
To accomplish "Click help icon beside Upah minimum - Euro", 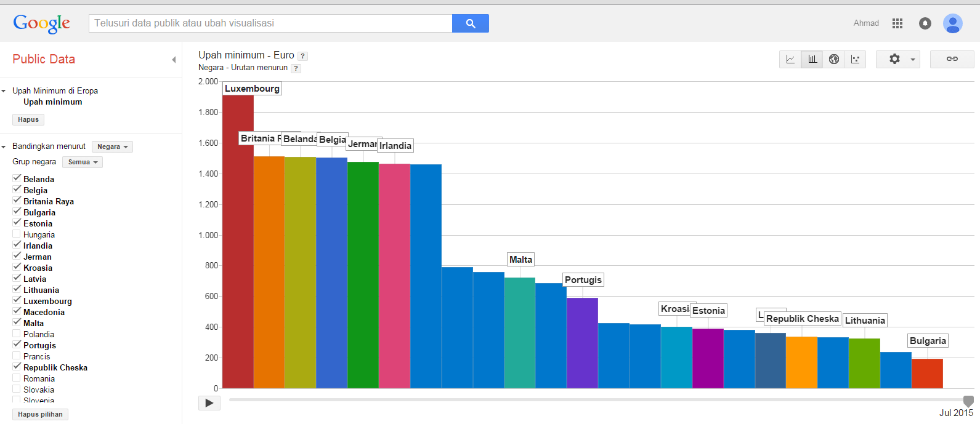I will (x=303, y=56).
